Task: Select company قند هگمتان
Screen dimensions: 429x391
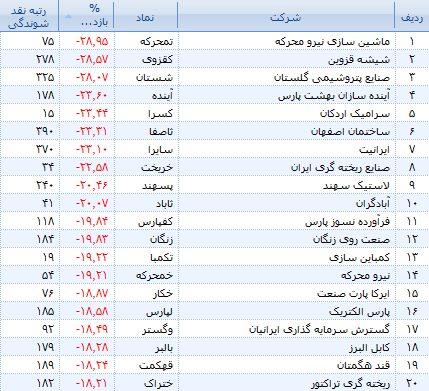Action: (363, 365)
